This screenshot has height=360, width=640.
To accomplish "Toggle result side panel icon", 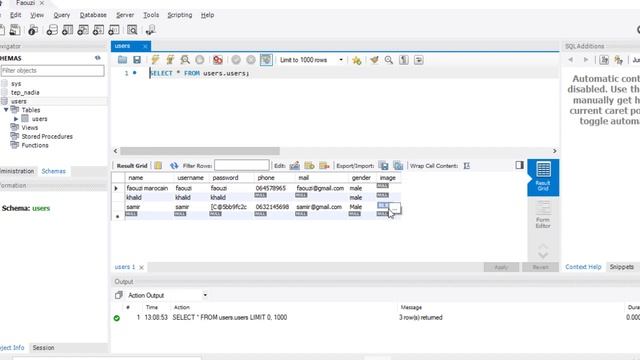I will click(x=519, y=165).
